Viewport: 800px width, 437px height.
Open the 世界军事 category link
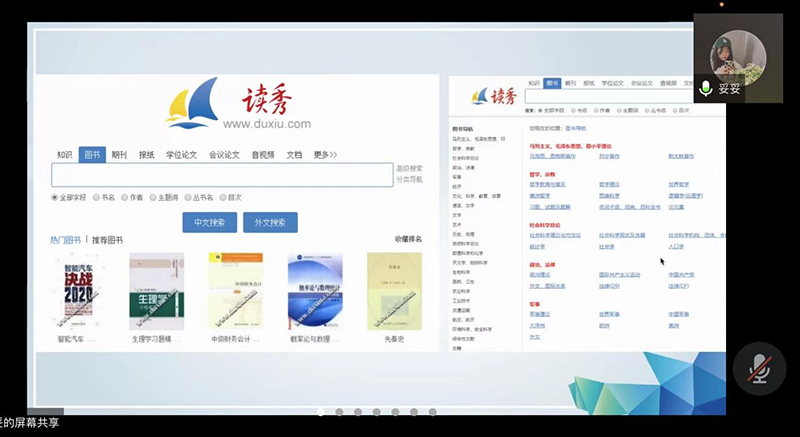[609, 314]
